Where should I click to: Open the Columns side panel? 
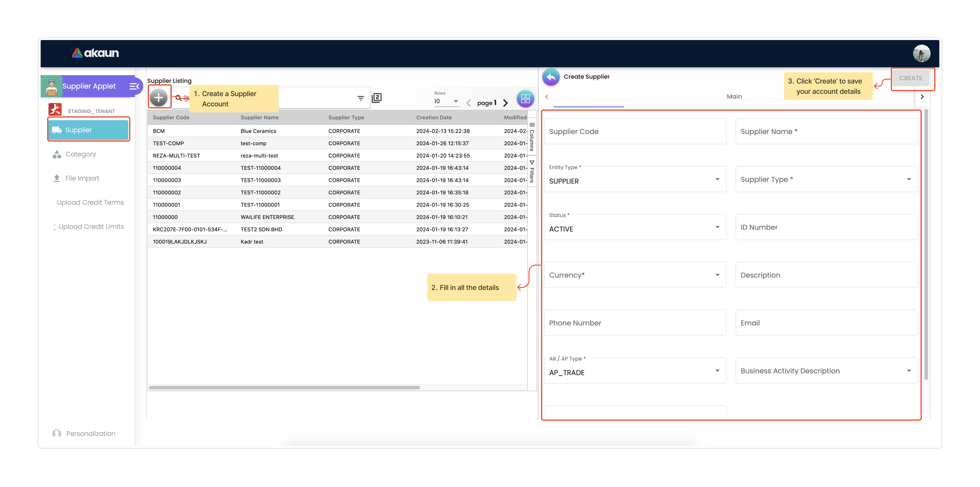tap(532, 137)
